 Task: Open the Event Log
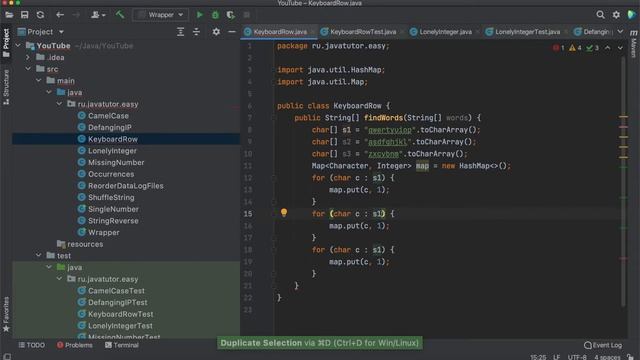pyautogui.click(x=603, y=345)
